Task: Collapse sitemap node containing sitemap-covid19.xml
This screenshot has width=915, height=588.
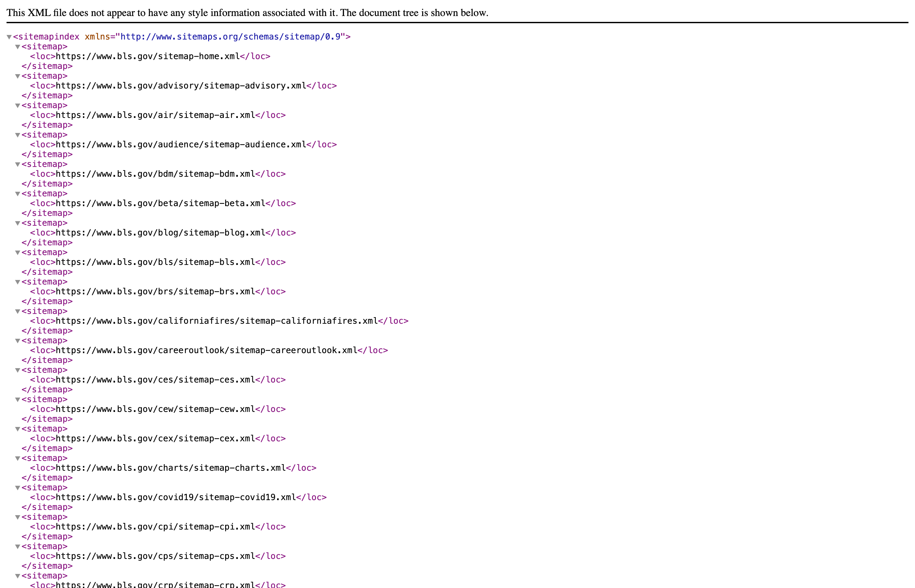Action: point(18,488)
